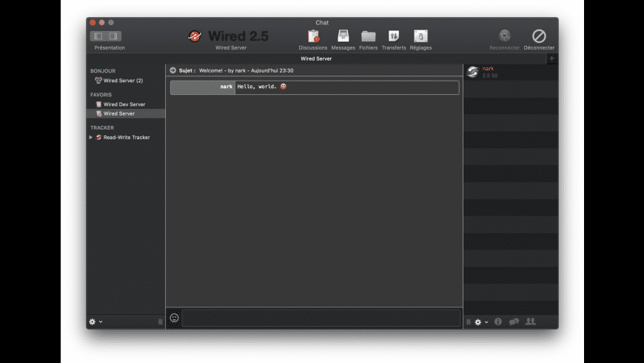Click the Hello, world. message text
Screen dimensions: 644x363
tap(257, 87)
